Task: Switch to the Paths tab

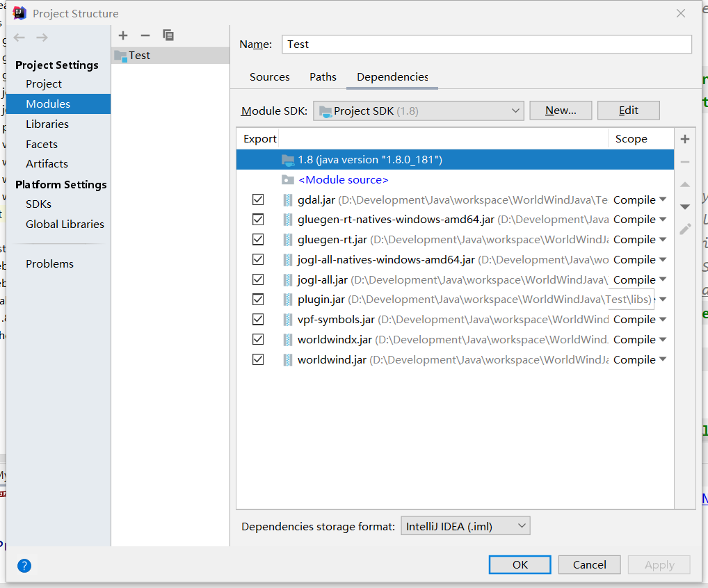Action: pyautogui.click(x=323, y=77)
